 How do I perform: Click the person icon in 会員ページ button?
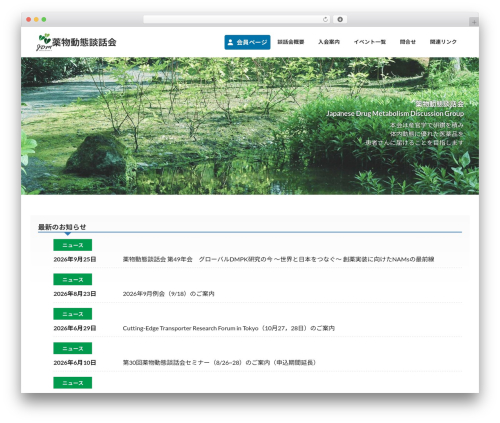point(230,42)
